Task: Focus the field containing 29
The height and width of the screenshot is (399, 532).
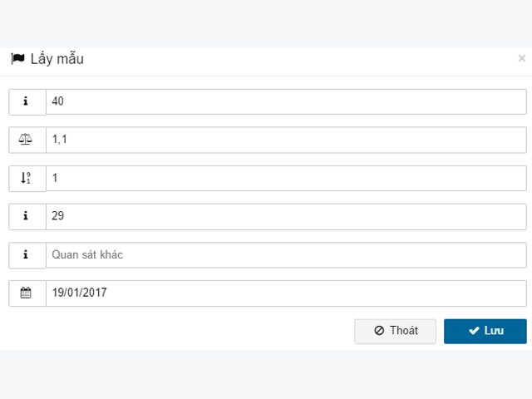Action: [286, 216]
